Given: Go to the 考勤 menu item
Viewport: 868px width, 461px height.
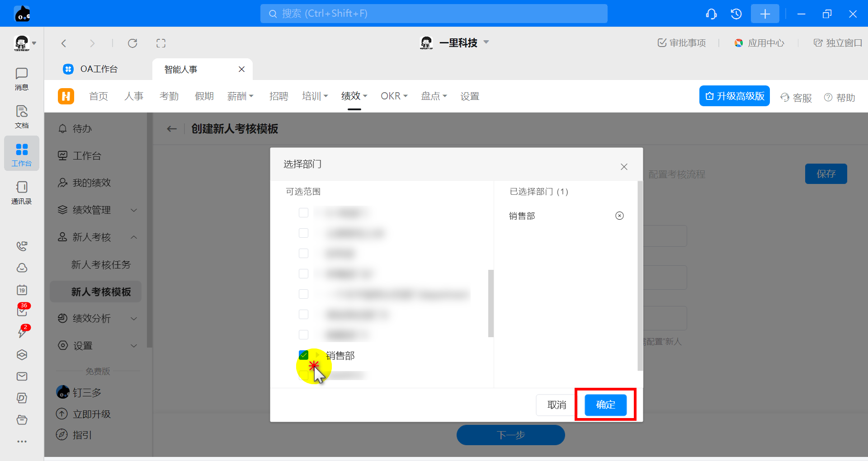Looking at the screenshot, I should tap(169, 96).
